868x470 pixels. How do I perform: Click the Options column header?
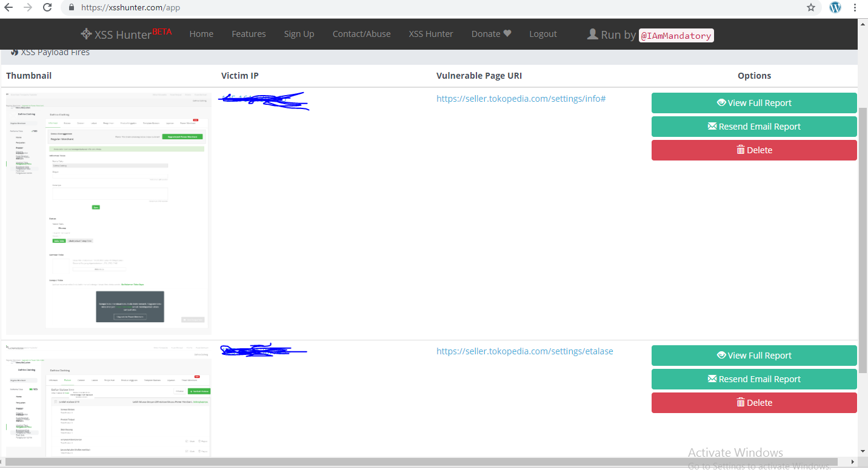(754, 76)
